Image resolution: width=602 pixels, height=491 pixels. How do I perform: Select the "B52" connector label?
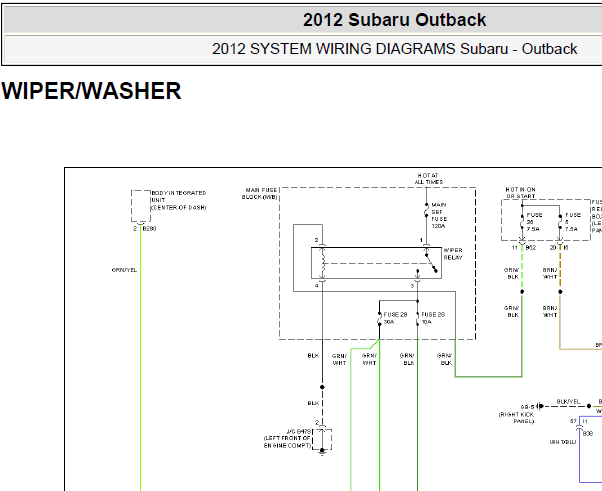click(530, 248)
